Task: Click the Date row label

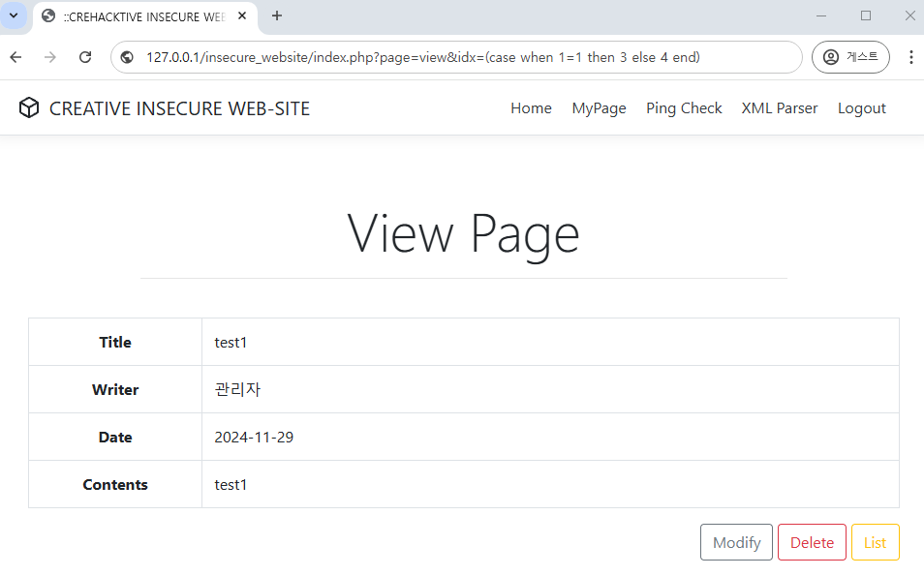Action: pos(115,437)
